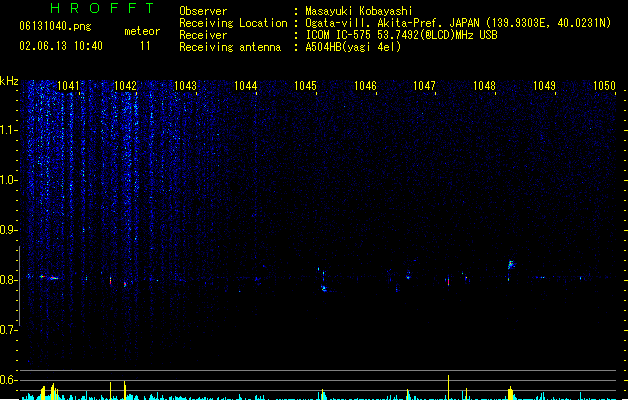The image size is (629, 400).
Task: Click the meteor echo just after 1048
Action: [511, 264]
